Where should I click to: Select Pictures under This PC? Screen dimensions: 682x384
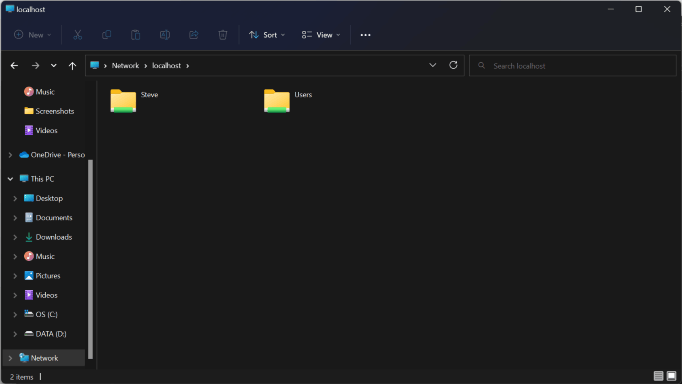(x=42, y=276)
